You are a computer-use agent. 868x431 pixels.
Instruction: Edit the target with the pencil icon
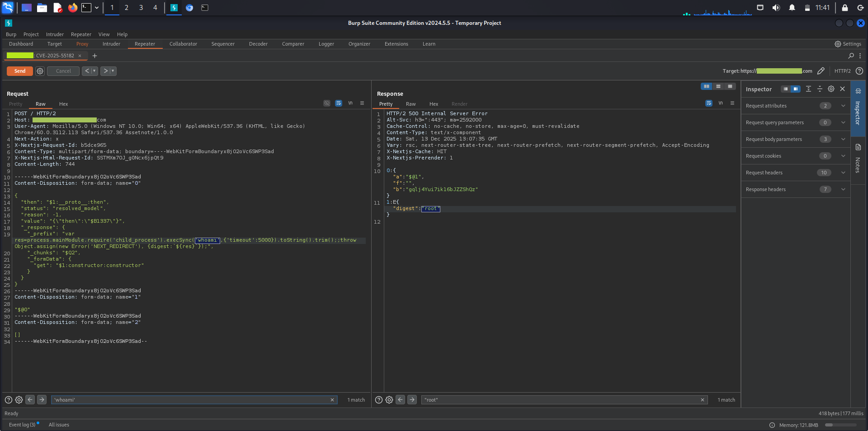pos(821,71)
